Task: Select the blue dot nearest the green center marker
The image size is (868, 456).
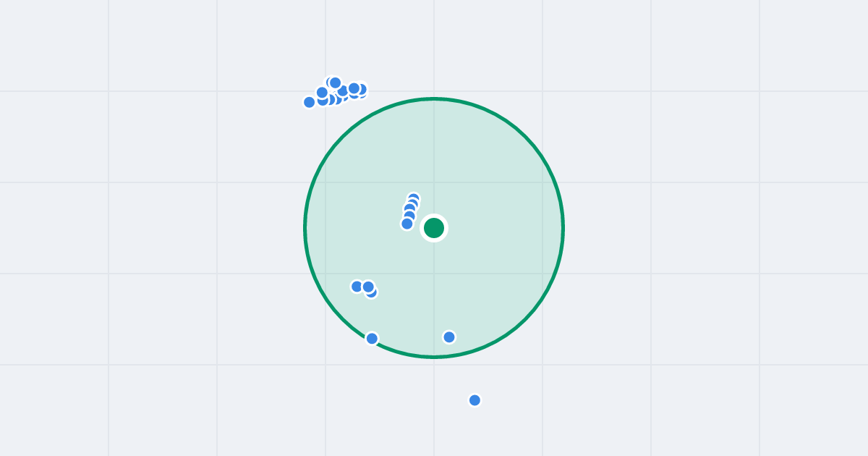Action: click(407, 224)
